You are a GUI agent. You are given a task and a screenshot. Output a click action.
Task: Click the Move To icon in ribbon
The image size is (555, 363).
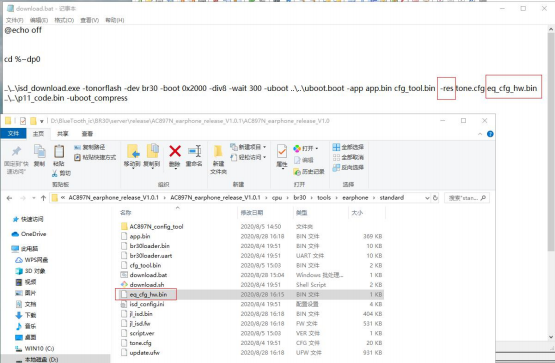[x=133, y=151]
